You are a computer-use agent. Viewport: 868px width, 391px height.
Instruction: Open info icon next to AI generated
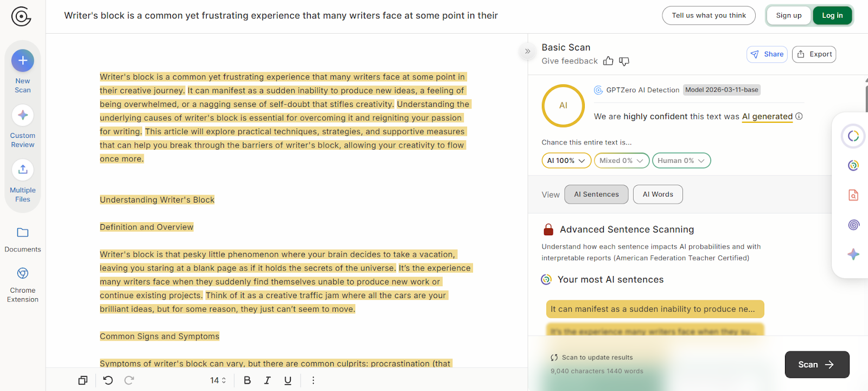click(799, 116)
